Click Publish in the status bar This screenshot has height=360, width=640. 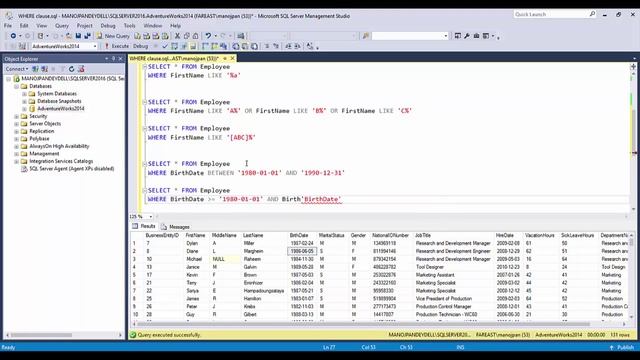click(622, 347)
